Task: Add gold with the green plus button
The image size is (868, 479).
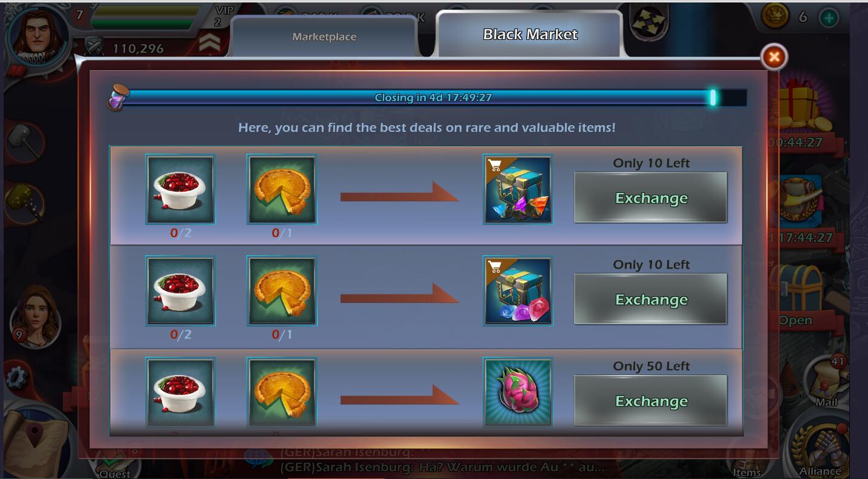Action: (x=829, y=18)
